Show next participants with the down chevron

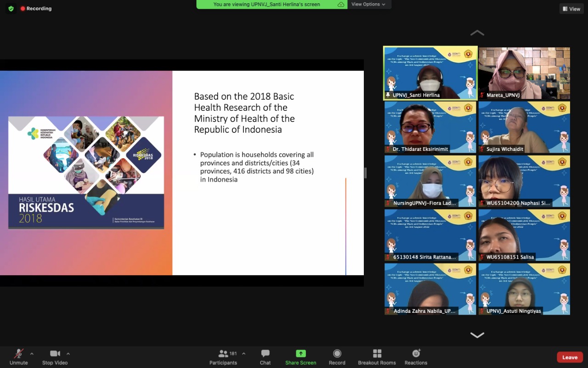point(477,335)
